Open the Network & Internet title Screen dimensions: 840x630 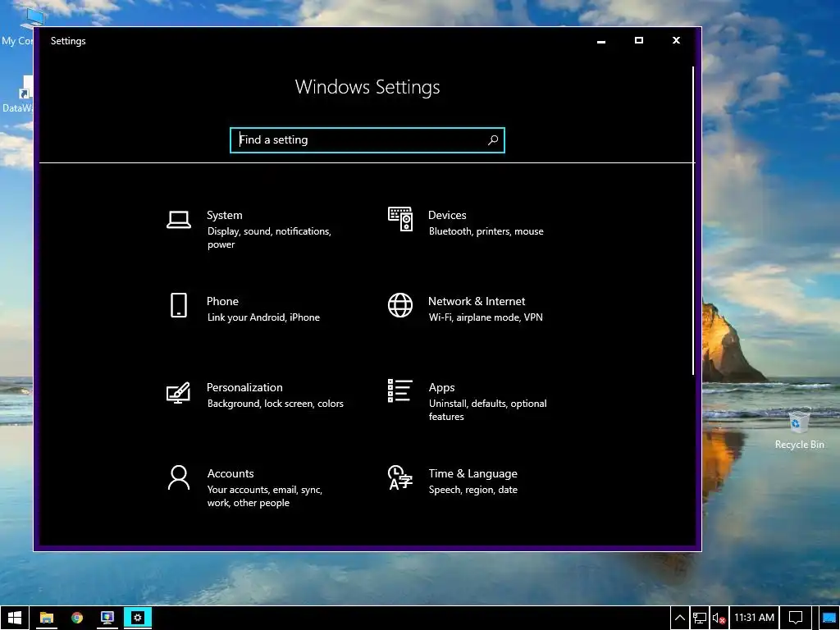477,302
